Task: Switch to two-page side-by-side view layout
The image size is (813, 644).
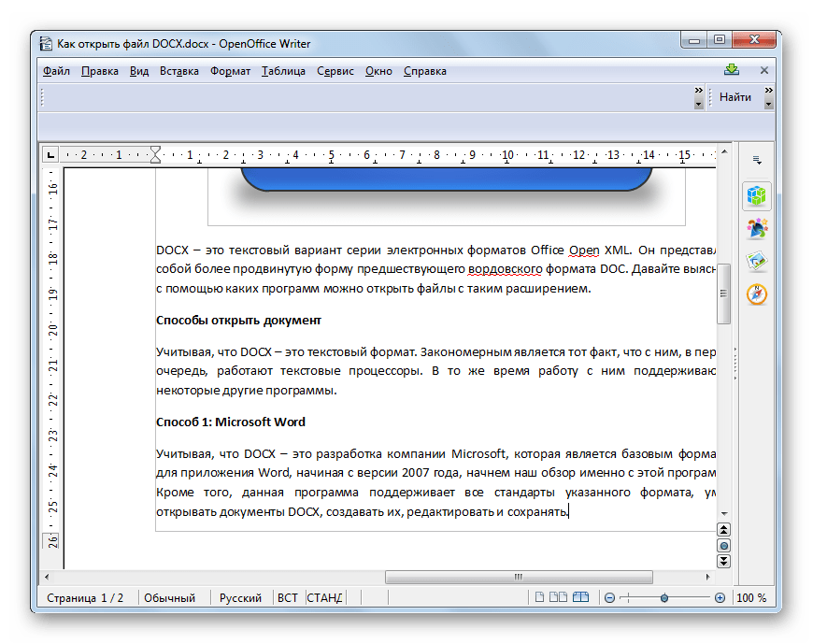Action: (x=558, y=598)
